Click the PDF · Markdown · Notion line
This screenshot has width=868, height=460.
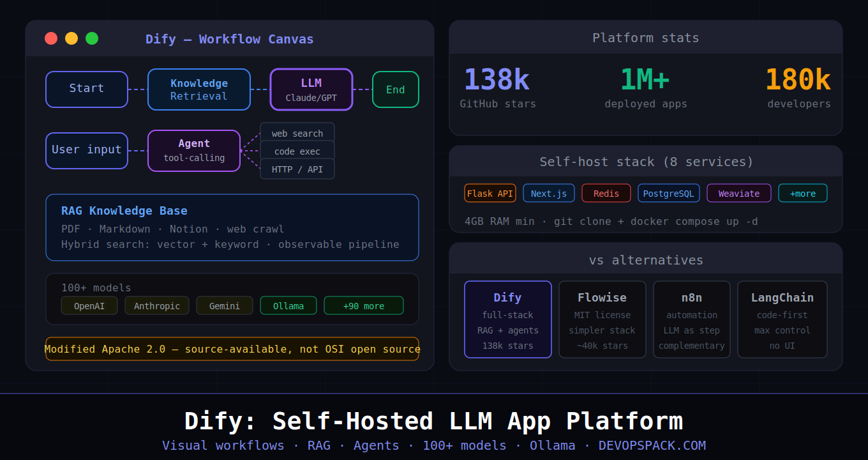tap(173, 229)
